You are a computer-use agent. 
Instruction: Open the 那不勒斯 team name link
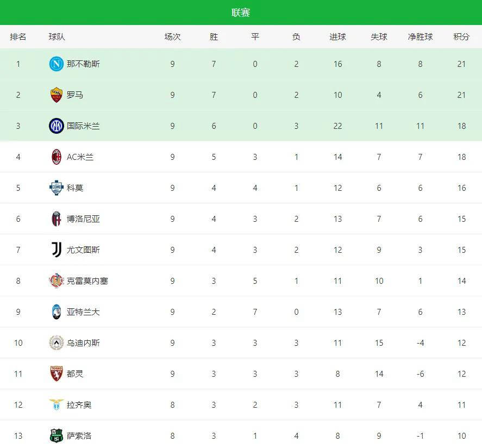83,64
